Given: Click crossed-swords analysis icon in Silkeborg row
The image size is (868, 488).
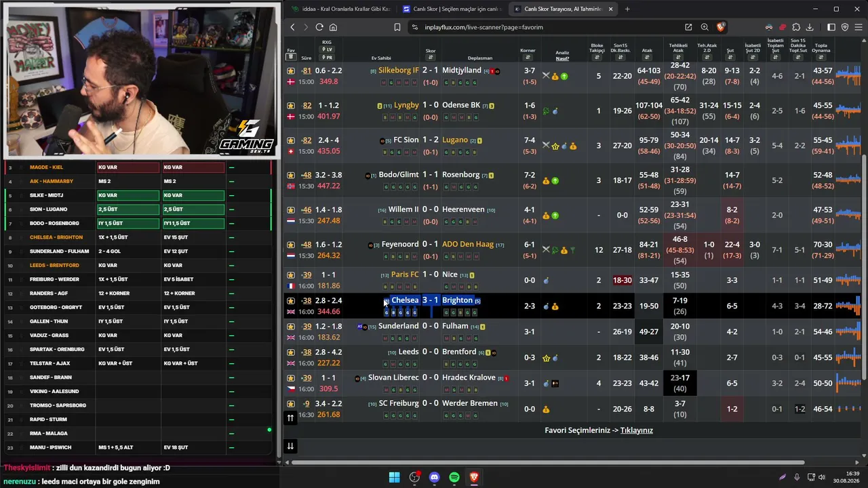Looking at the screenshot, I should click(546, 76).
